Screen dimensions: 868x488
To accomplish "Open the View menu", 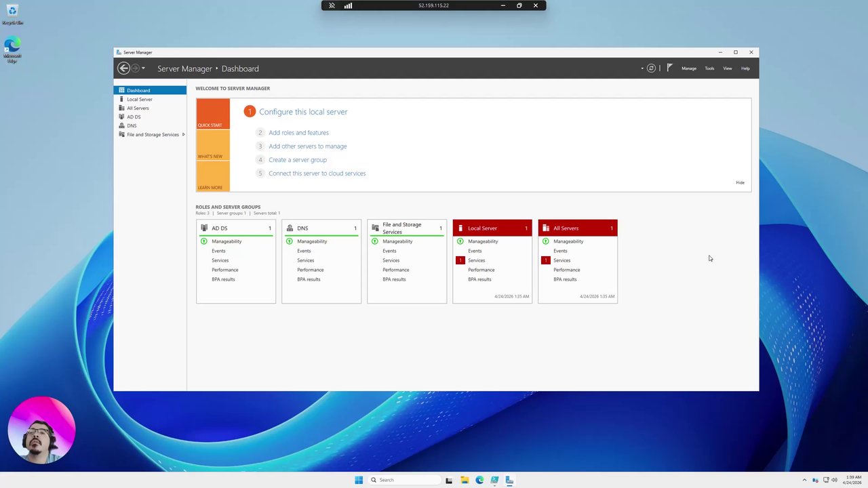I will (x=728, y=68).
